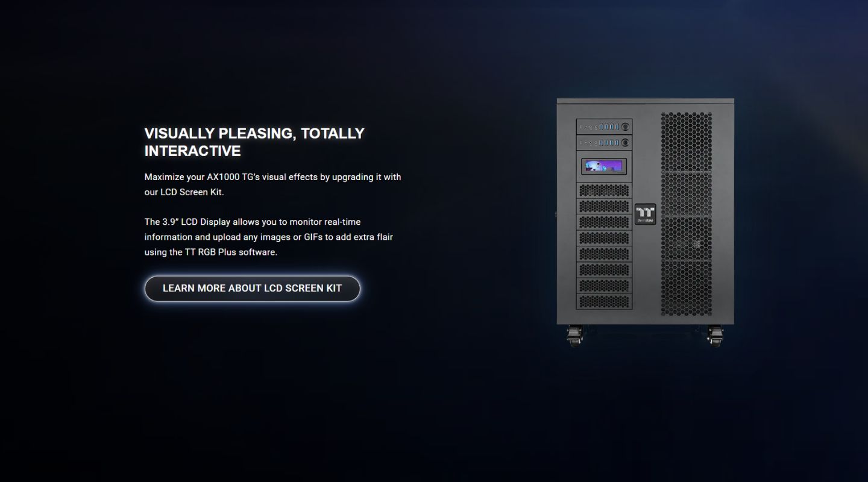Screen dimensions: 868x482
Task: Open the AX1000 TG case product image
Action: 645,222
